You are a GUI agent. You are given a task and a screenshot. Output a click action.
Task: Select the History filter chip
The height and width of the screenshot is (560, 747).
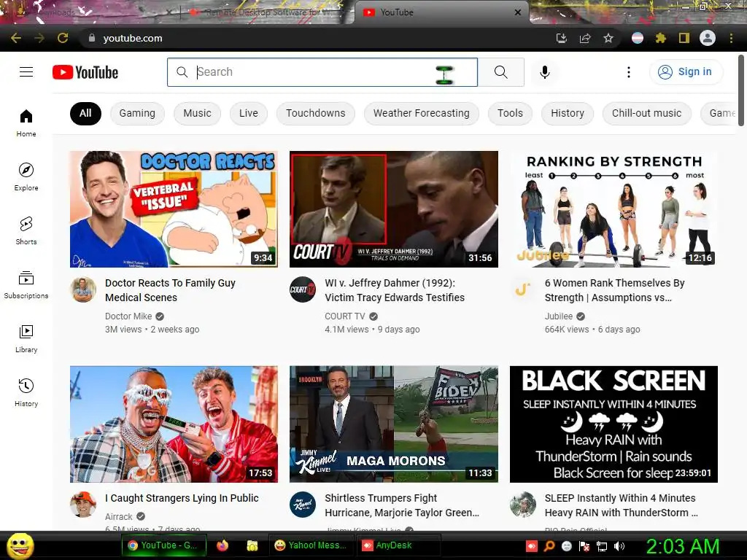click(x=568, y=113)
